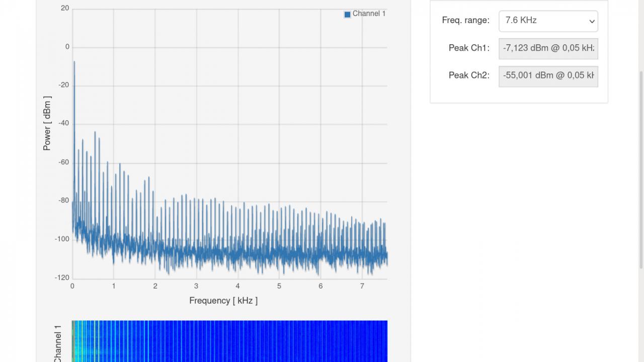Open the Freq. range dropdown
The image size is (644, 362).
click(548, 21)
